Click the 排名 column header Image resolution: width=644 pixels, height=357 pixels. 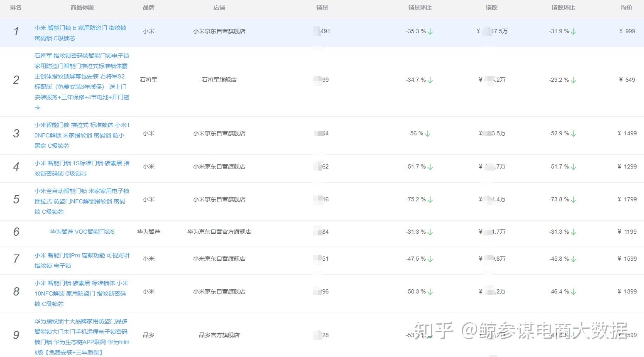[x=16, y=7]
